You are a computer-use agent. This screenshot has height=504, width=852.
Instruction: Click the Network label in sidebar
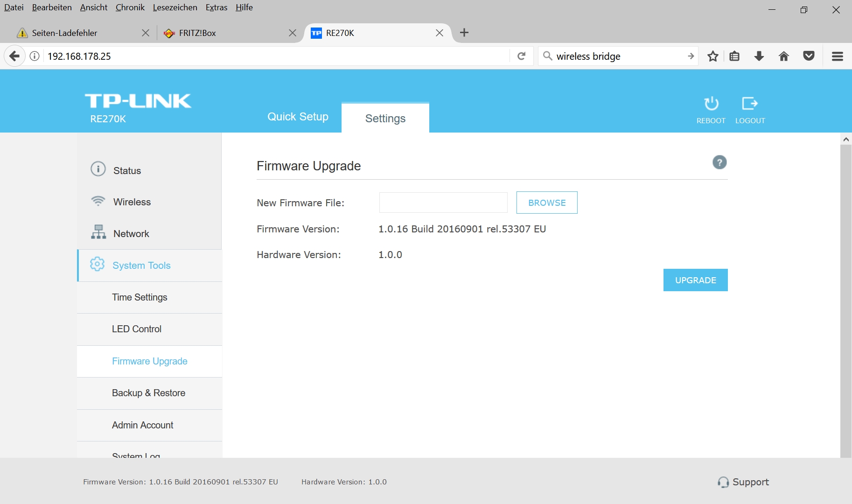tap(131, 234)
